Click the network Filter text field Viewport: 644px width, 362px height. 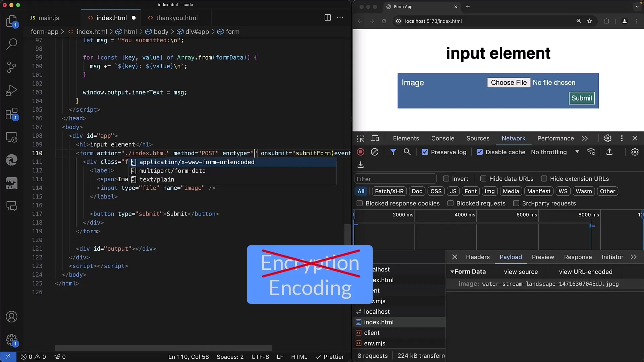pos(395,179)
